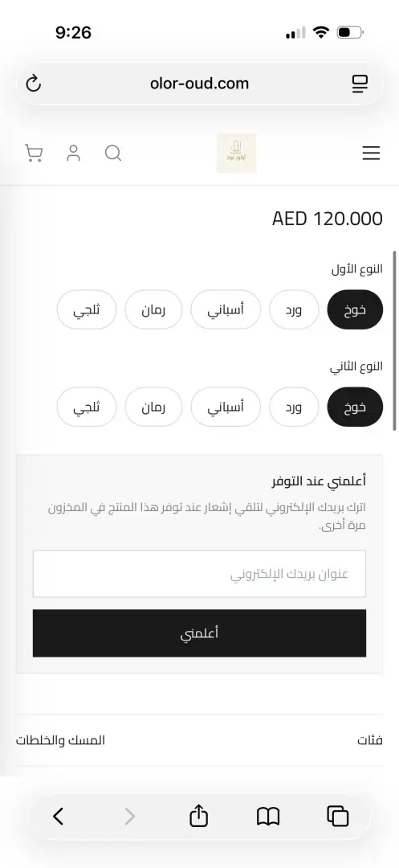Tap the search magnifier icon
The width and height of the screenshot is (399, 868).
113,153
